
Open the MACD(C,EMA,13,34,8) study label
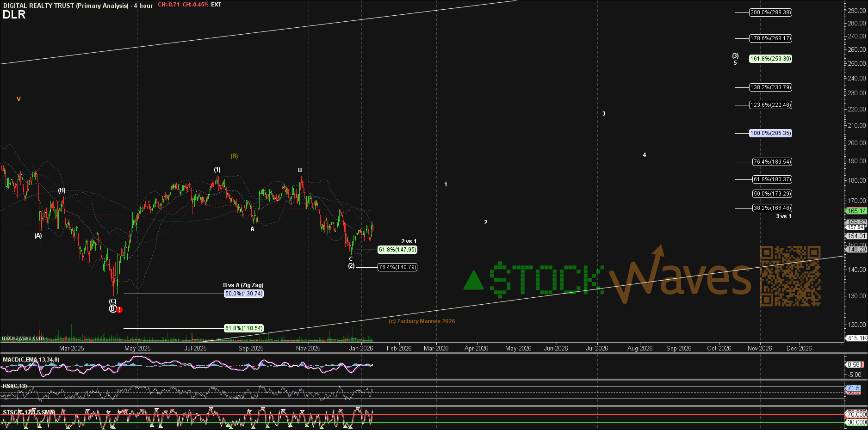[31, 360]
